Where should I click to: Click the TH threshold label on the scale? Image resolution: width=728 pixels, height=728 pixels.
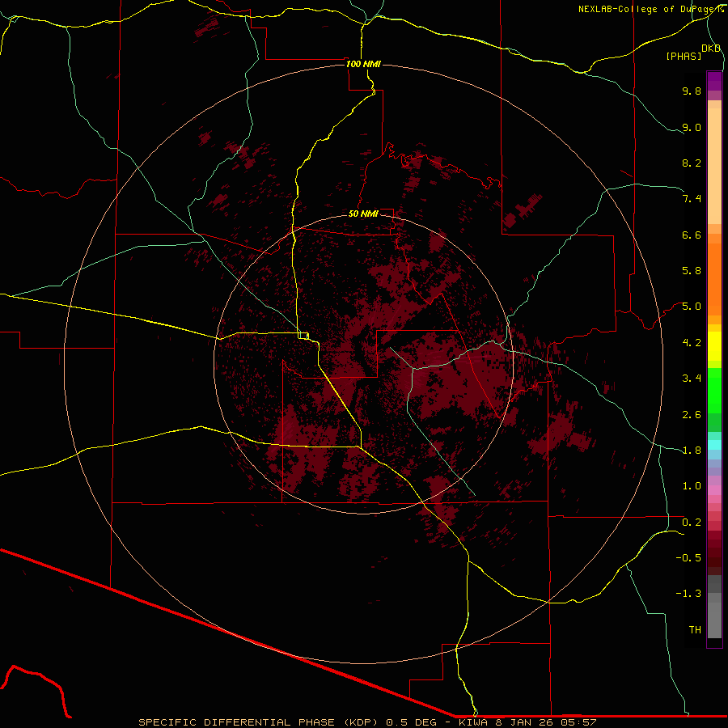pyautogui.click(x=695, y=630)
